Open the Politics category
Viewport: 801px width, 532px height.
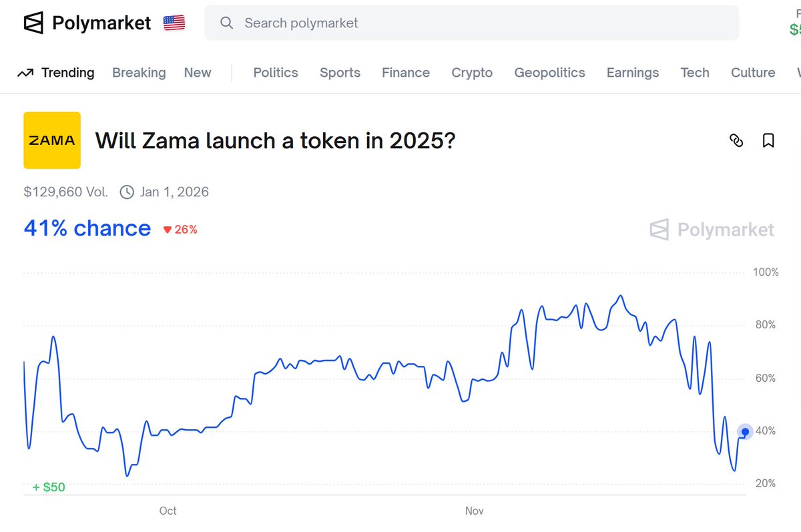pyautogui.click(x=276, y=73)
